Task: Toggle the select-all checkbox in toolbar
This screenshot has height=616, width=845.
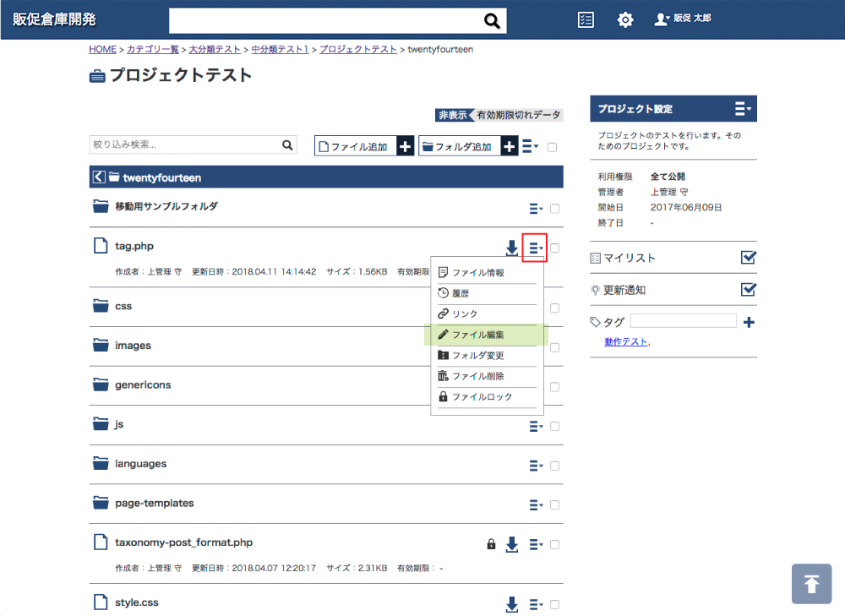Action: (x=552, y=147)
